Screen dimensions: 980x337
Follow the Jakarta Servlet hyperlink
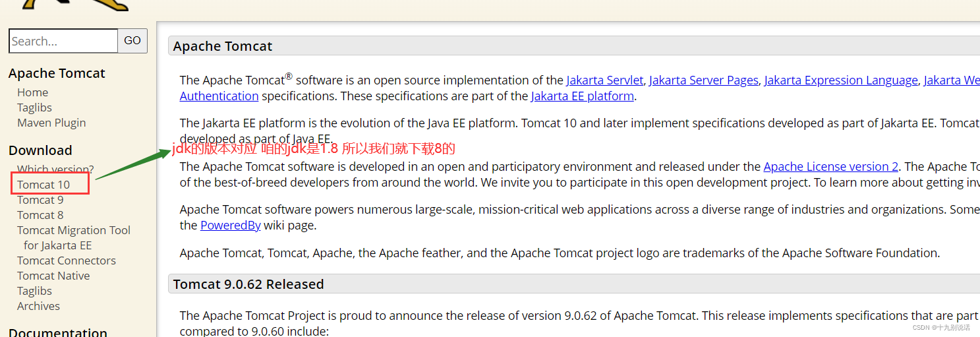click(x=604, y=80)
